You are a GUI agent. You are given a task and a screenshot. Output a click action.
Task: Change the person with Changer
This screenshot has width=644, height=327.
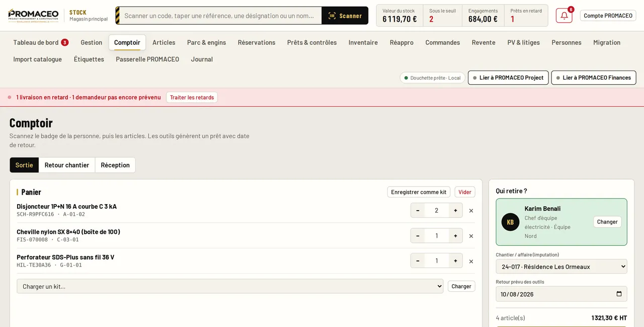point(607,222)
